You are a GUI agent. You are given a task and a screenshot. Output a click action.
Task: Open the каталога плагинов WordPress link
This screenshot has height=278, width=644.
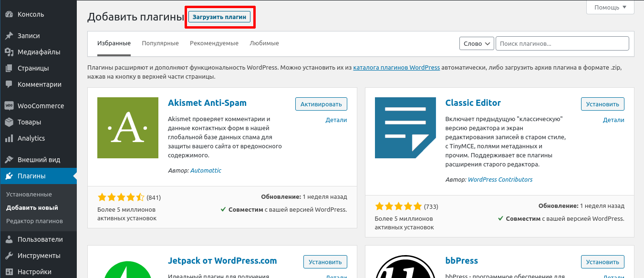(x=396, y=68)
